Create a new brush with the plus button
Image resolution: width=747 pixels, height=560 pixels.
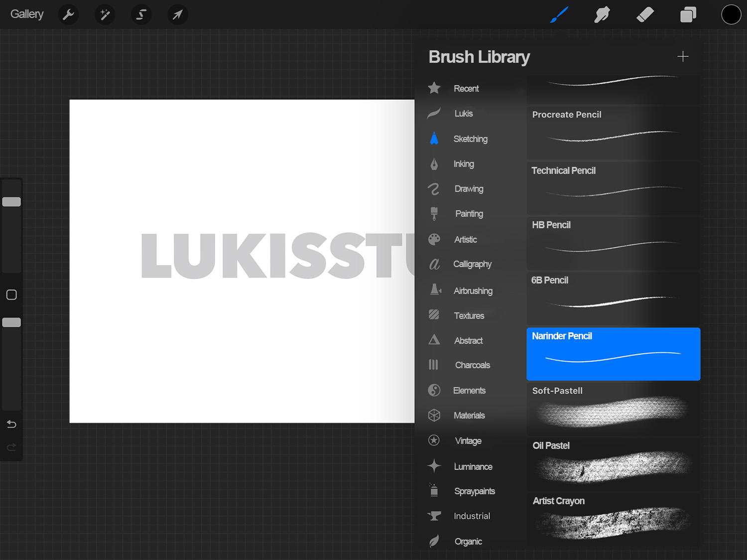tap(683, 56)
